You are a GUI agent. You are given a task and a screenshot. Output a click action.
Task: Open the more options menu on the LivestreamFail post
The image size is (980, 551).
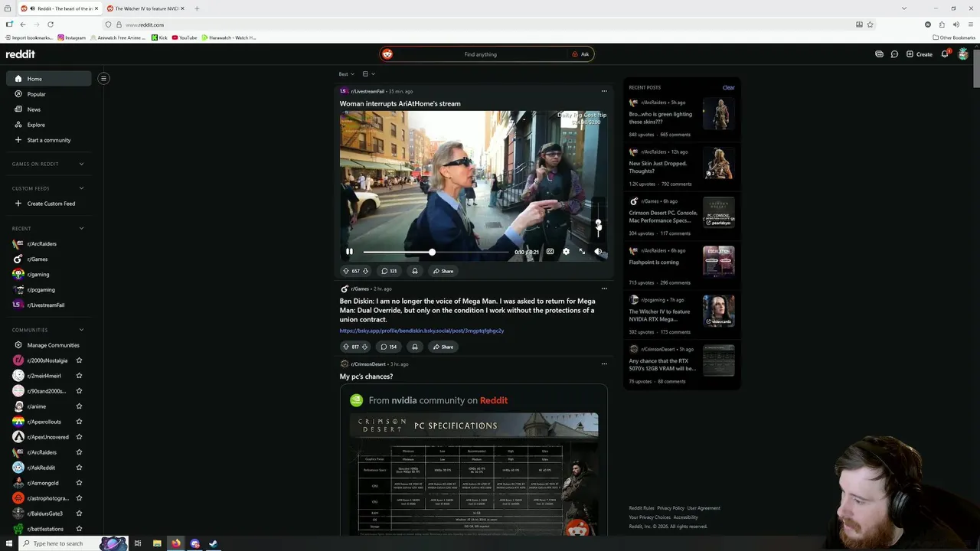coord(604,91)
